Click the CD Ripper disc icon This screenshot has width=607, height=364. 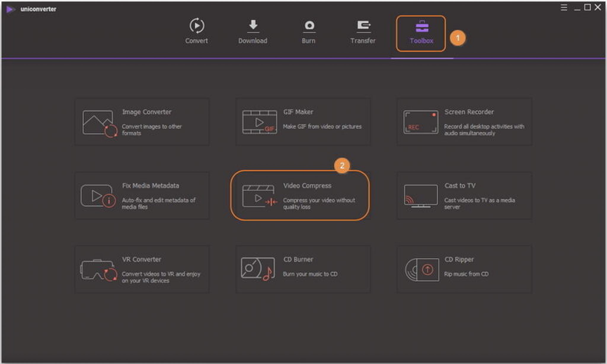422,269
